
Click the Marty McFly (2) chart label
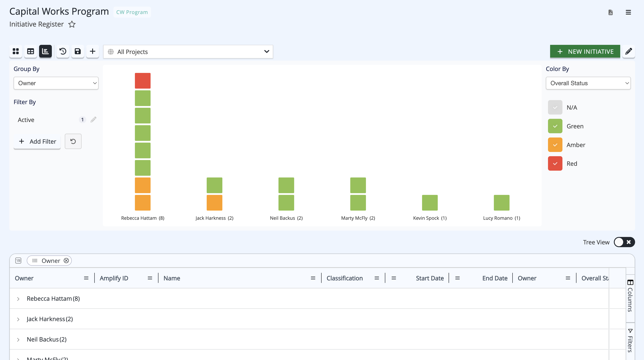point(358,218)
